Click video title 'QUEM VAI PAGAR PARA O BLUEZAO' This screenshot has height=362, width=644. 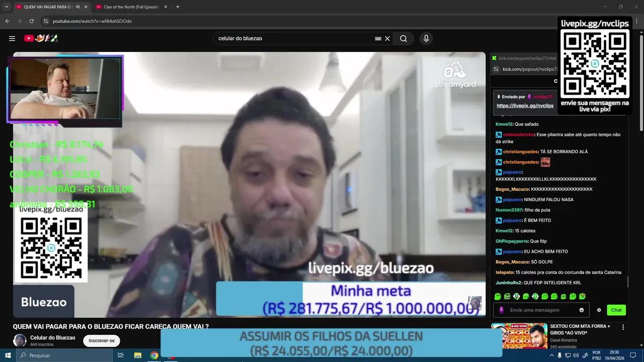[111, 326]
